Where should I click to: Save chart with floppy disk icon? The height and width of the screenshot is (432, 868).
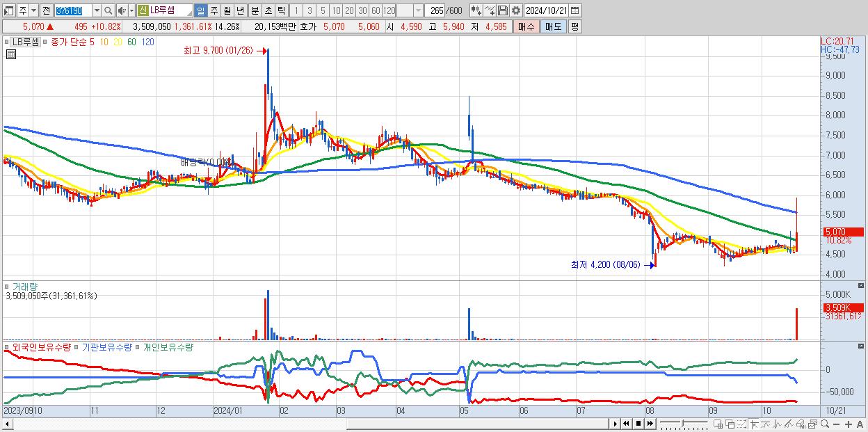point(503,10)
